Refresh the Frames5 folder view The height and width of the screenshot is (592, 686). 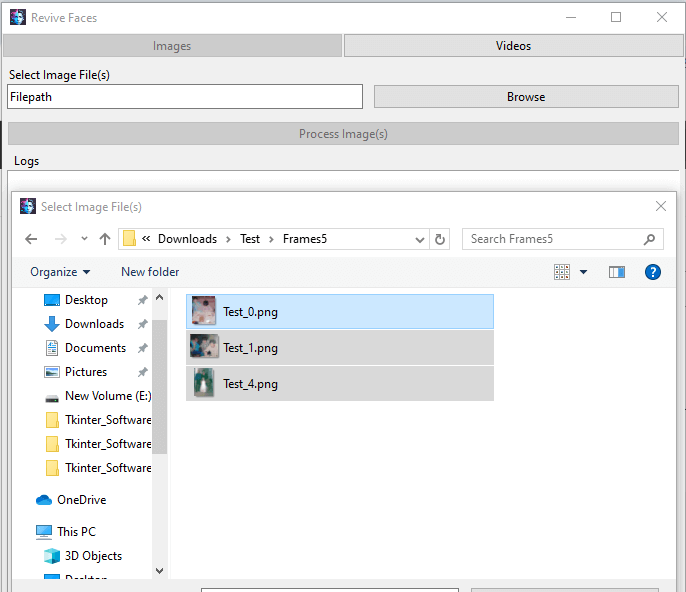pyautogui.click(x=440, y=239)
